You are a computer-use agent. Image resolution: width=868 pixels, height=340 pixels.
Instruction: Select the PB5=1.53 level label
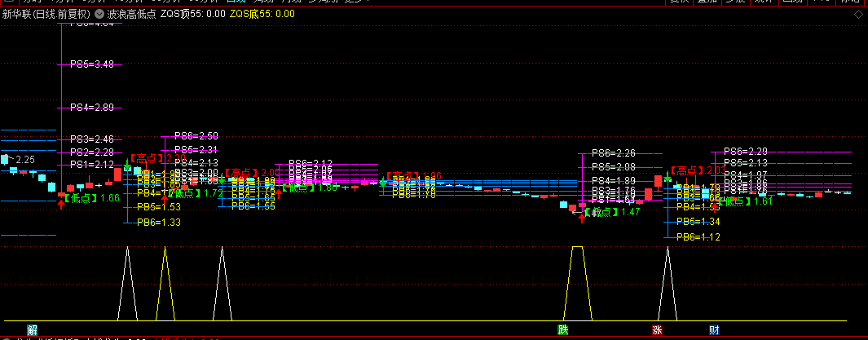[x=158, y=207]
